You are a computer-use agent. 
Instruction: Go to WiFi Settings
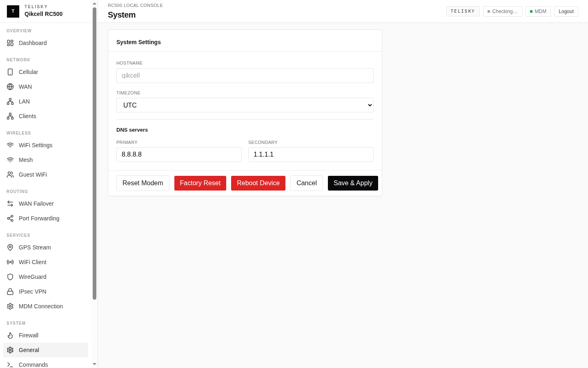(x=46, y=145)
